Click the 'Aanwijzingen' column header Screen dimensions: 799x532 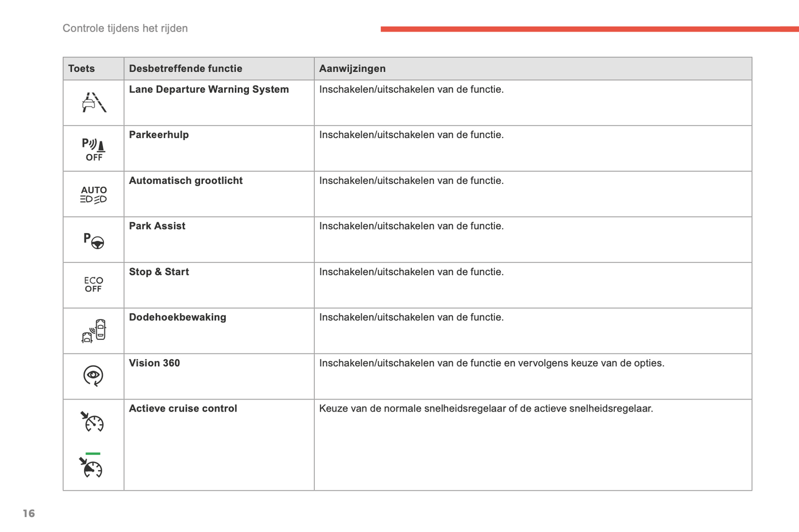pos(352,69)
